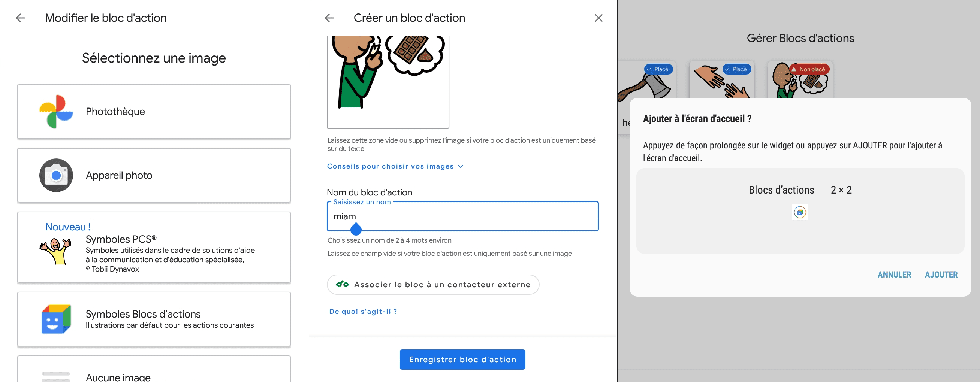Click the external switch icon on Associer button
This screenshot has width=980, height=382.
click(x=342, y=284)
